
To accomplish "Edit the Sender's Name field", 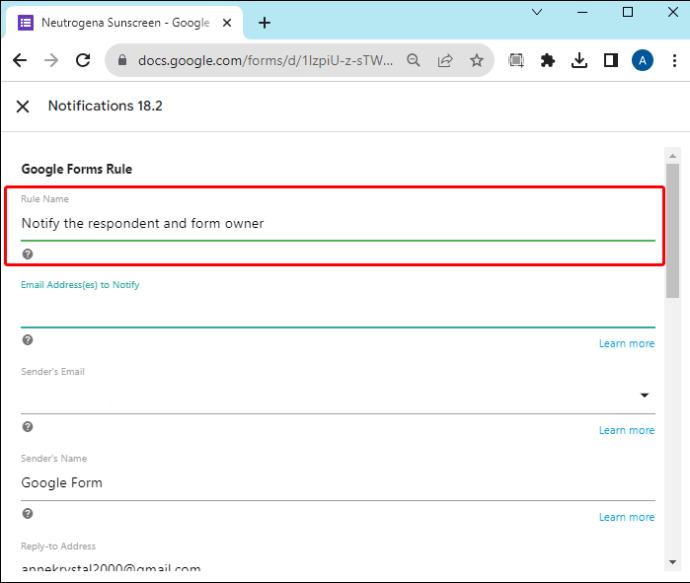I will [x=338, y=483].
